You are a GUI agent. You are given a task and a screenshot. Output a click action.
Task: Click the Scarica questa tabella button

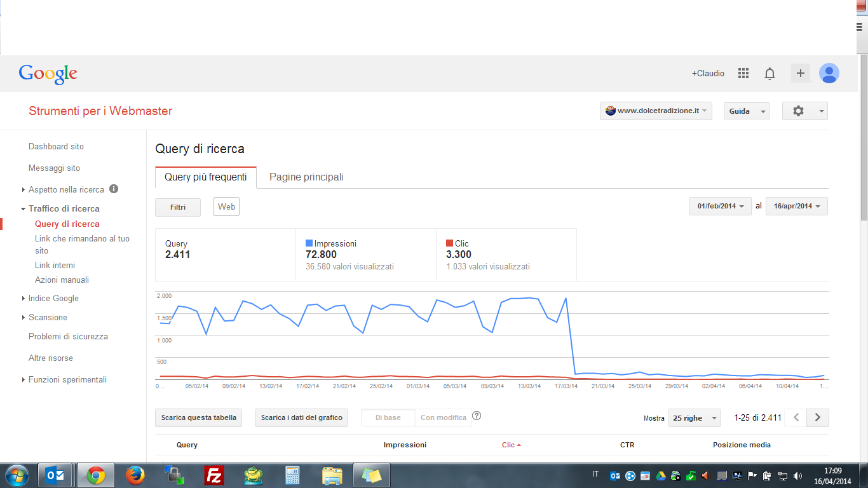[198, 417]
